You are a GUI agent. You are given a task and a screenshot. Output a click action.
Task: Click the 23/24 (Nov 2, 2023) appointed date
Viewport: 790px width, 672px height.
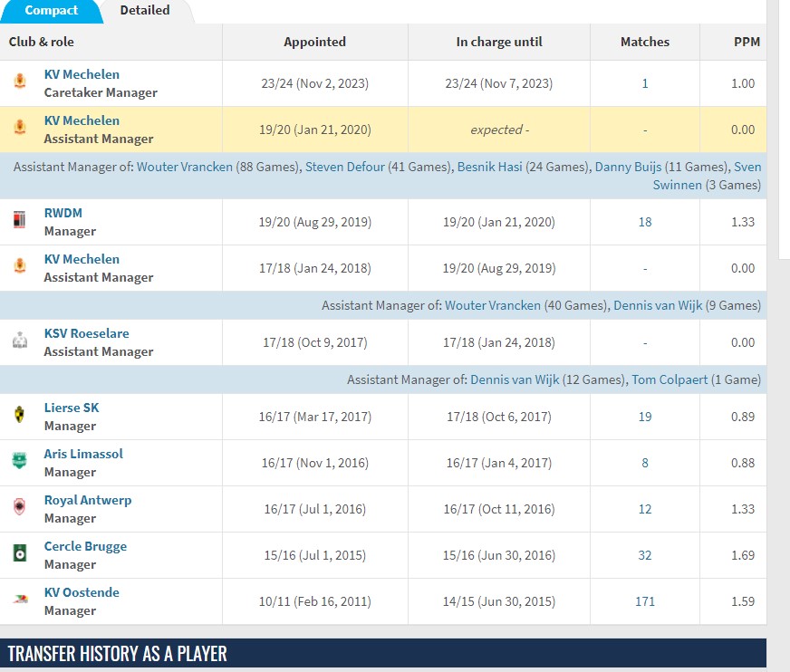pyautogui.click(x=315, y=83)
